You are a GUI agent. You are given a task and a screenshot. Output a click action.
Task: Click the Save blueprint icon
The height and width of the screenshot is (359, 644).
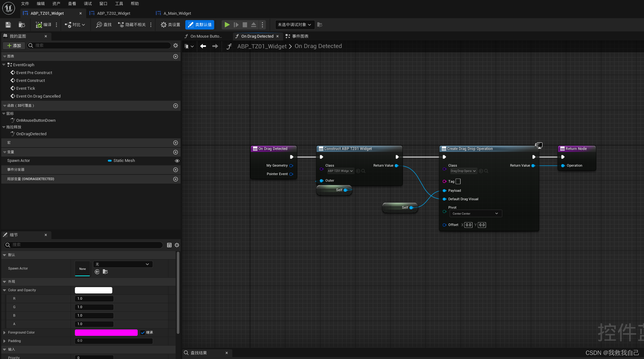(x=8, y=24)
